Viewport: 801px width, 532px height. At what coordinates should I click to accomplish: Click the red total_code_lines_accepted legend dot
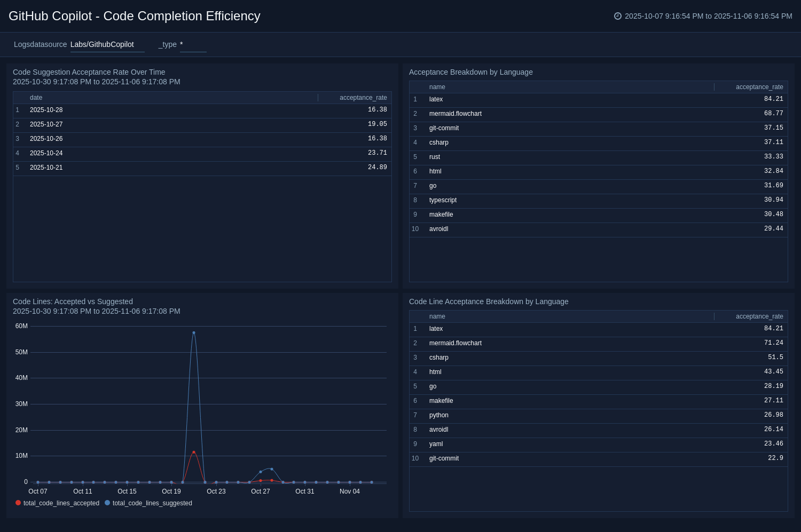(x=18, y=503)
